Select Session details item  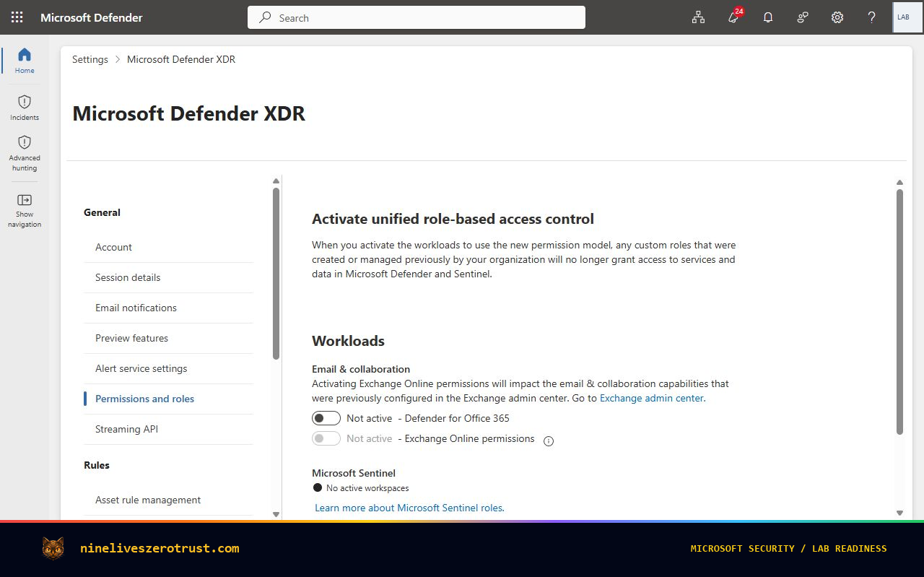pyautogui.click(x=168, y=277)
